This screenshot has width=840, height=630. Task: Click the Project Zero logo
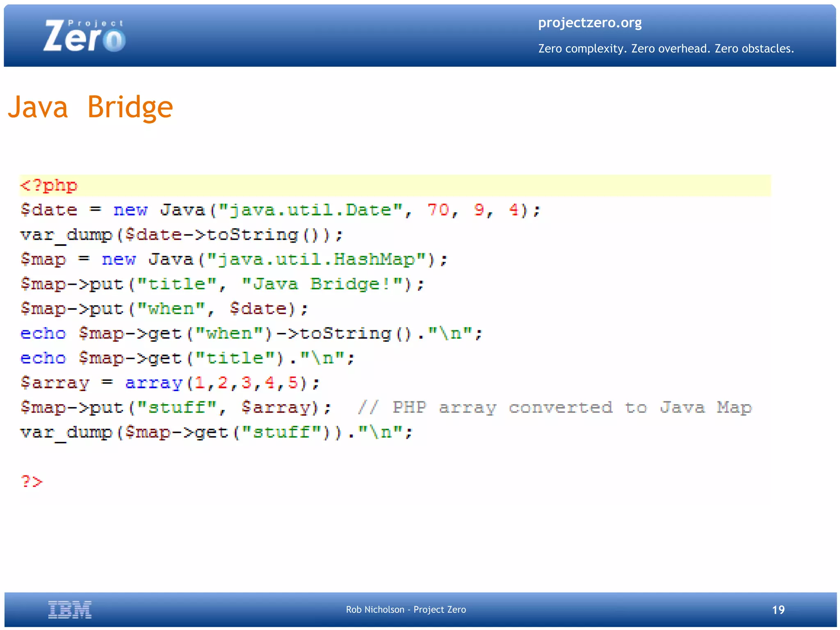point(84,36)
